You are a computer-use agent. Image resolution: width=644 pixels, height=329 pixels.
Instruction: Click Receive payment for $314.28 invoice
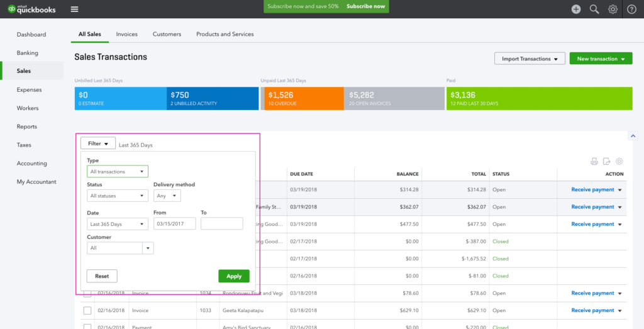click(x=592, y=190)
